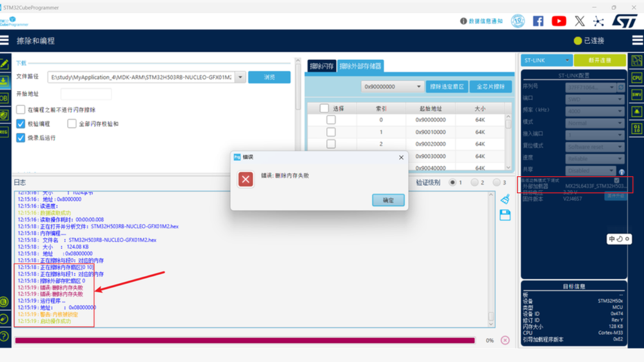Screen dimensions: 644x362
Task: Open the serial number dropdown
Action: click(x=590, y=87)
